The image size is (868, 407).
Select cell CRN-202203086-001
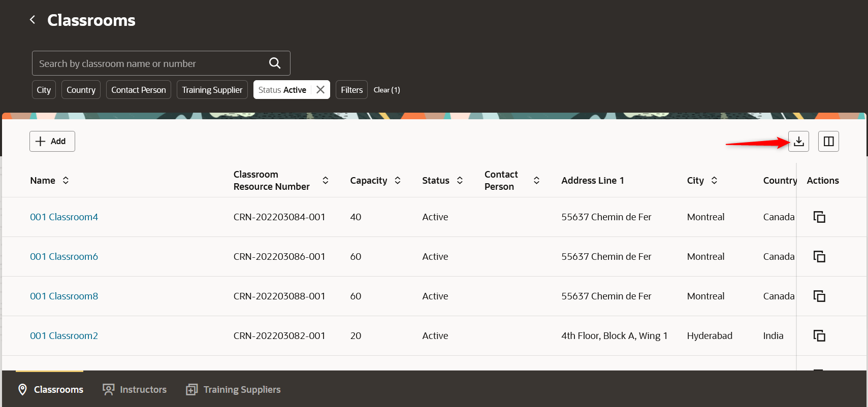click(x=279, y=256)
